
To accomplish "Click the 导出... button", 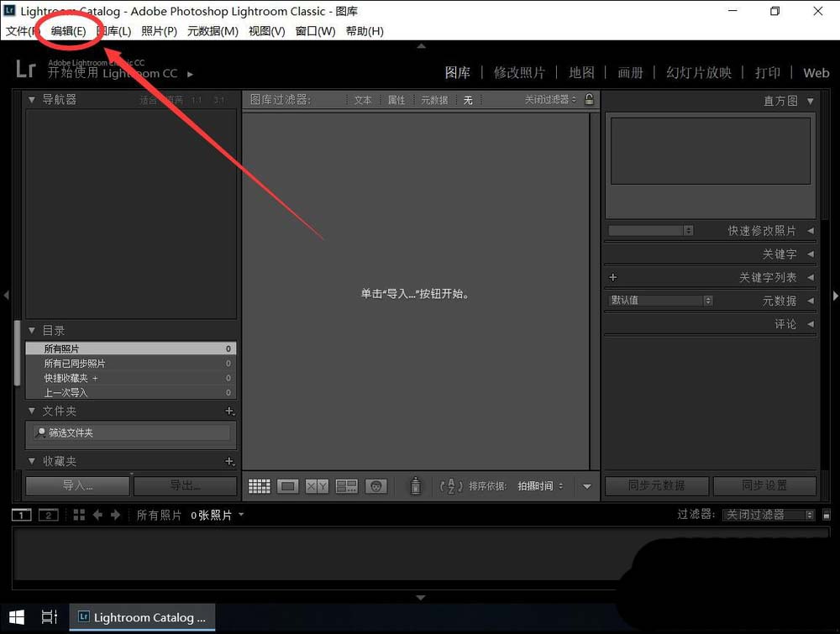I will 186,485.
